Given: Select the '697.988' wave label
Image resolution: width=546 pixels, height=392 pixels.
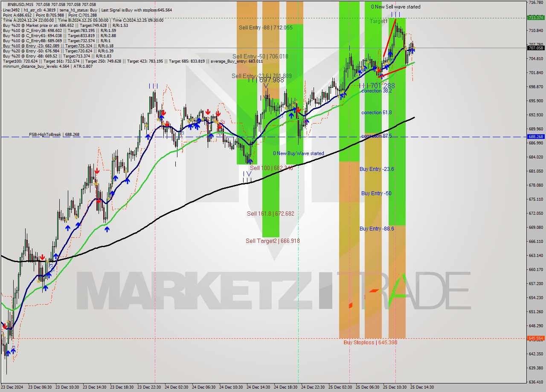Looking at the screenshot, I should tap(272, 80).
